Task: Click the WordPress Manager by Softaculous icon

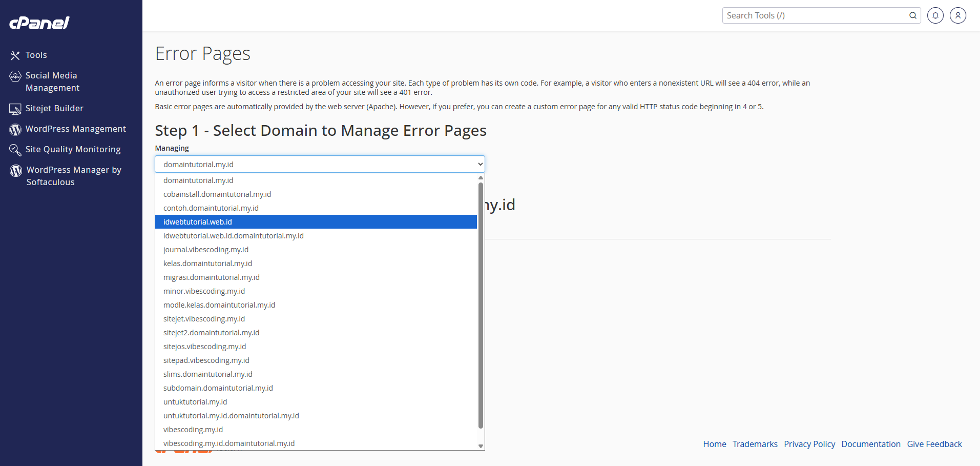Action: tap(16, 170)
